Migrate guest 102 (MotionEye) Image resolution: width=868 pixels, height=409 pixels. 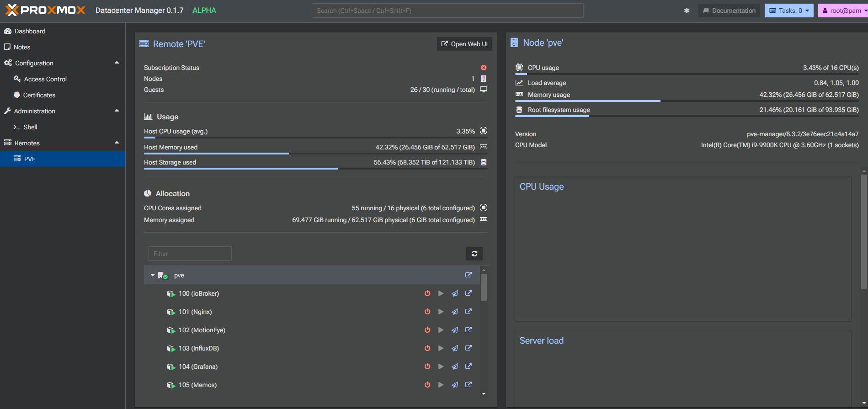455,330
